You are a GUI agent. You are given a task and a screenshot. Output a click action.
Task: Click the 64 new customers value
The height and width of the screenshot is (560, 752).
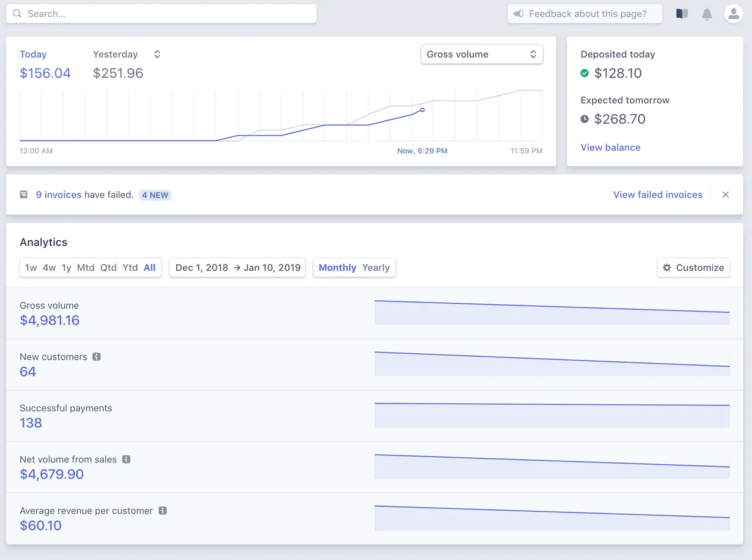[x=28, y=371]
